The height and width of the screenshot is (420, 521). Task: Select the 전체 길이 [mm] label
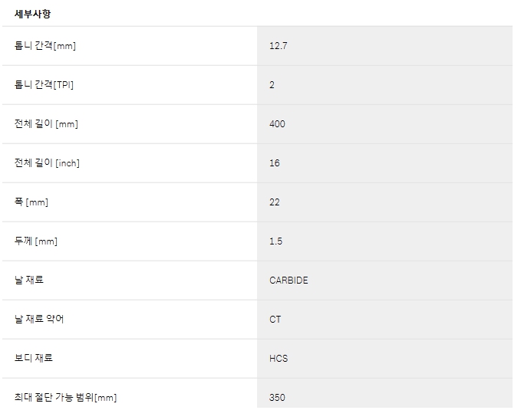point(46,124)
